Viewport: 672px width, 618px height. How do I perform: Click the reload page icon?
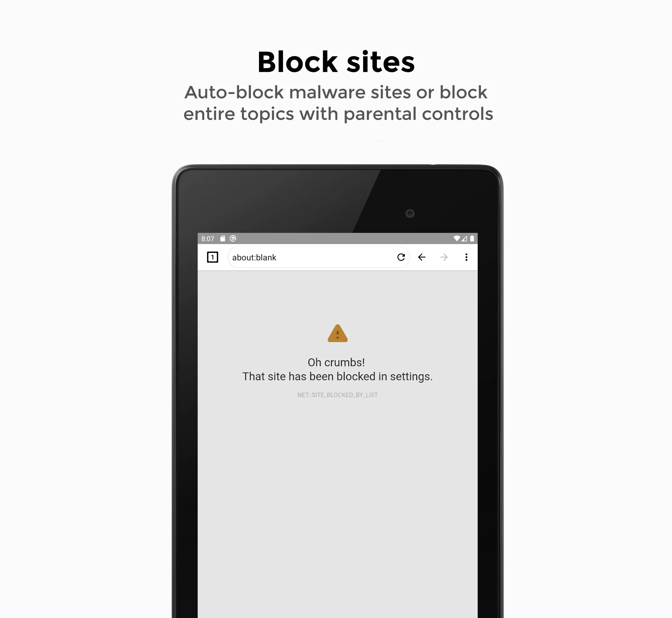pos(401,257)
